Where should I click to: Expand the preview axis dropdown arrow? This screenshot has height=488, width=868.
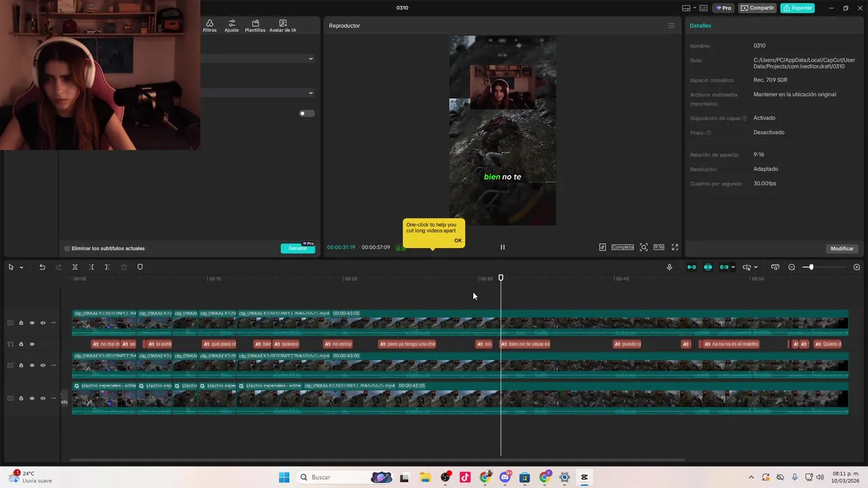point(755,267)
